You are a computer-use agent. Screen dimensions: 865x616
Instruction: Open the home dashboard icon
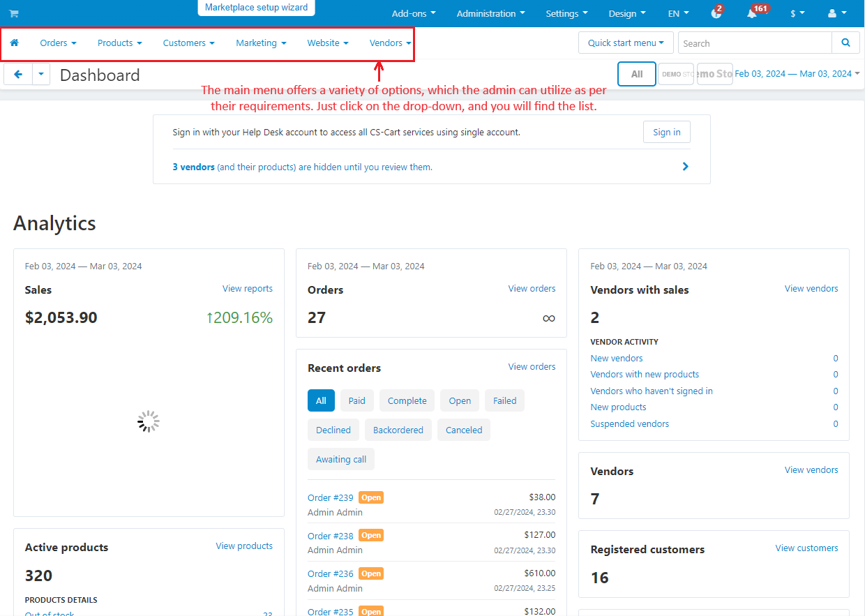[x=14, y=43]
